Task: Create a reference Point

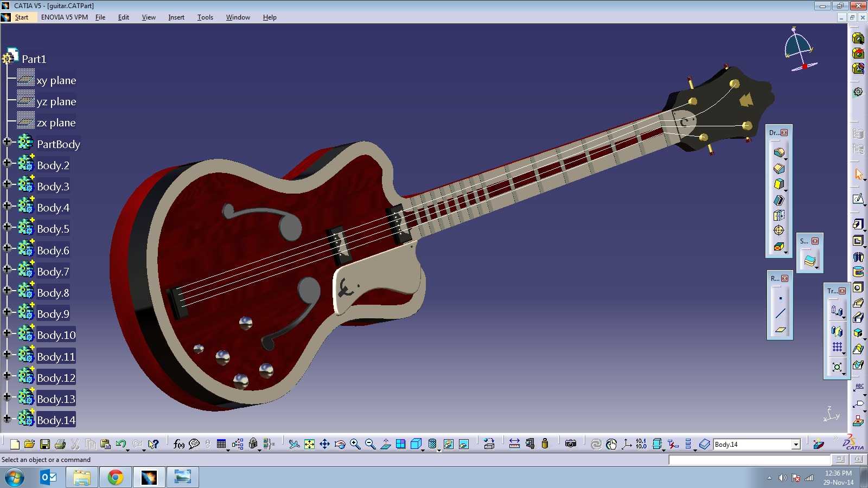Action: (x=780, y=298)
